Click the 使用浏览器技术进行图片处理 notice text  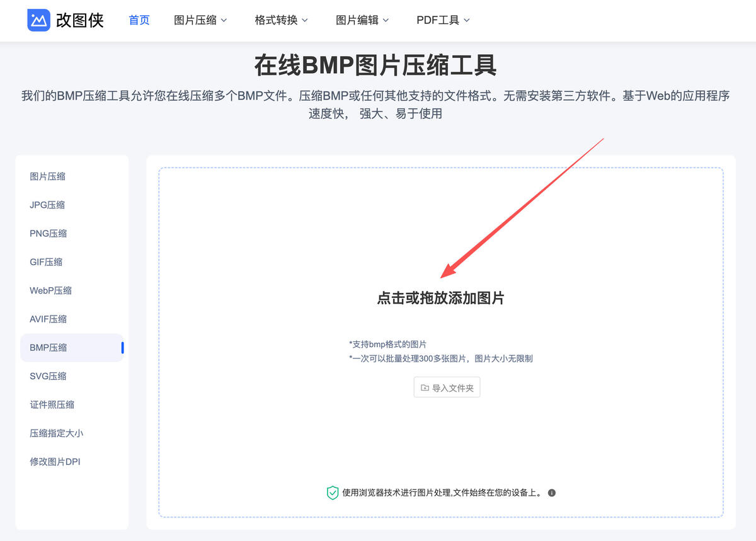[442, 493]
